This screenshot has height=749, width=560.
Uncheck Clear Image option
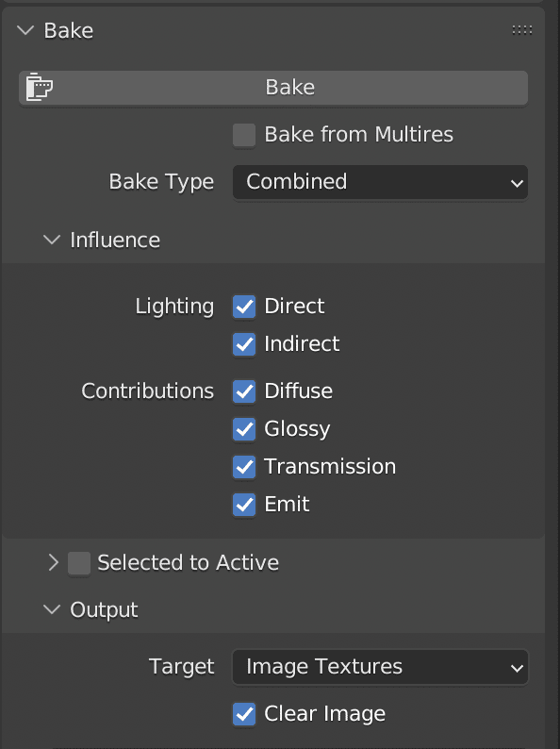coord(244,714)
